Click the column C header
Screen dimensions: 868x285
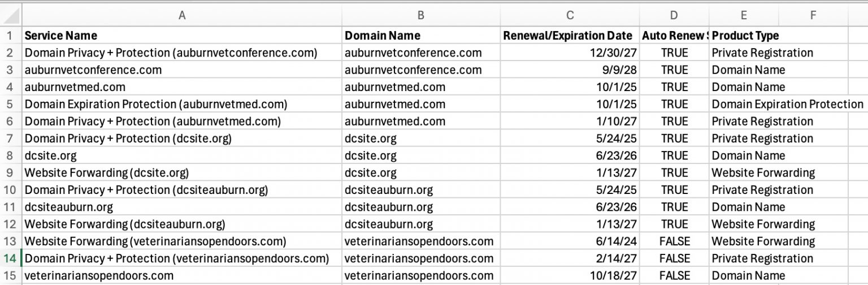tap(570, 15)
